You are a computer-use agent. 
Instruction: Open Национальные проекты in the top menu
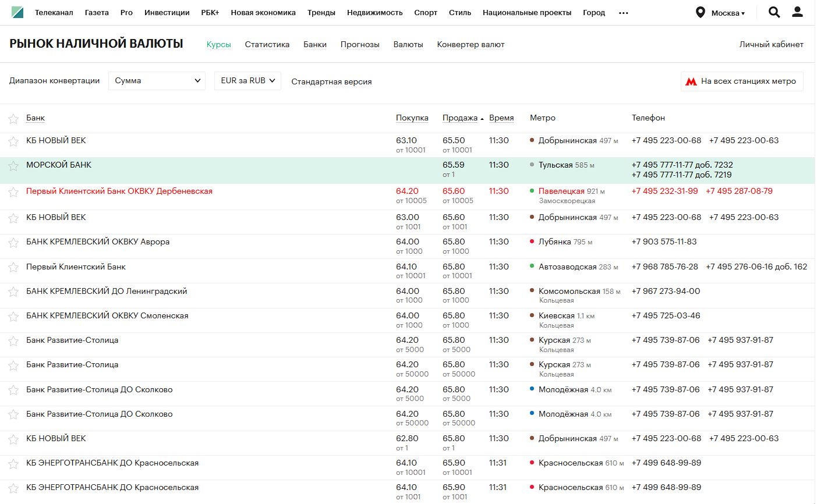click(x=527, y=13)
